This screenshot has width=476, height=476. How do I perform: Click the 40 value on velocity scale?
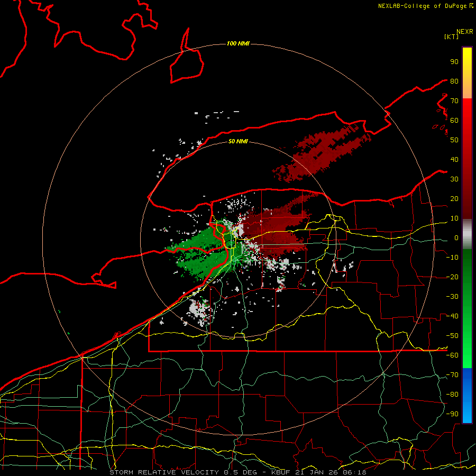pyautogui.click(x=454, y=159)
